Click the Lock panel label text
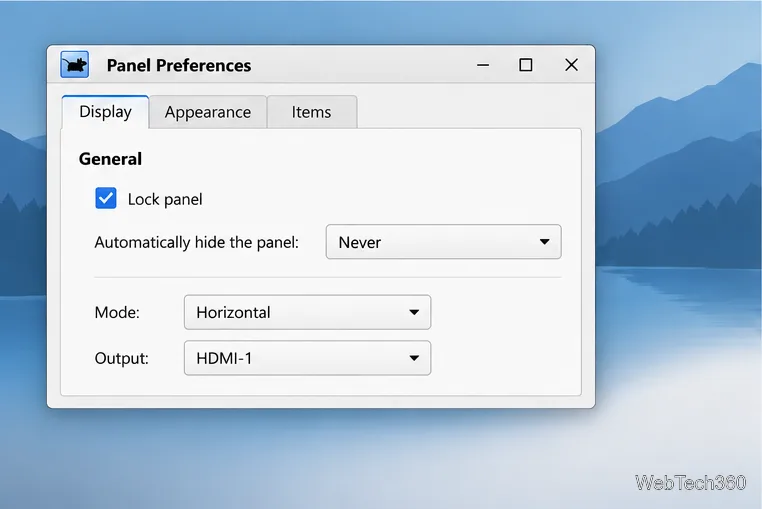 (165, 199)
